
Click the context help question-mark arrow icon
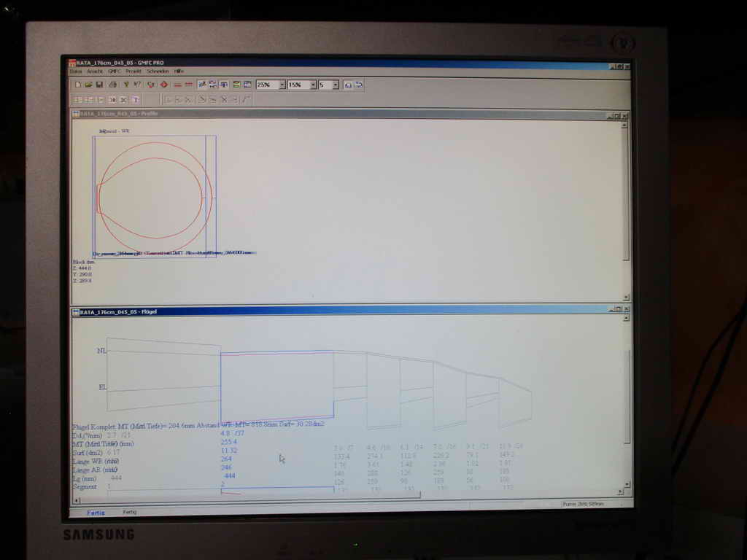(x=137, y=85)
